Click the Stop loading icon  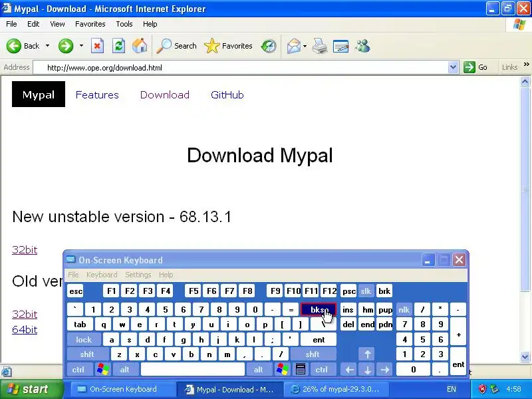coord(97,46)
